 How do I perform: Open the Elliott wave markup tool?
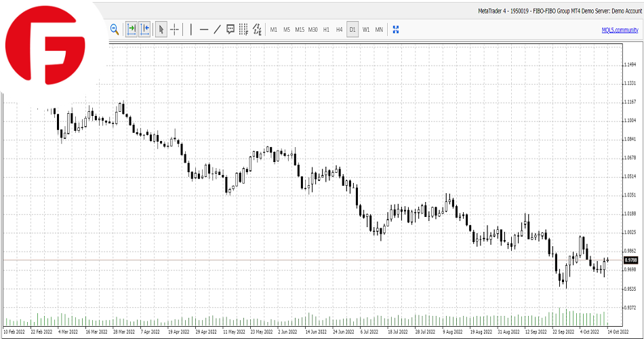pyautogui.click(x=258, y=29)
